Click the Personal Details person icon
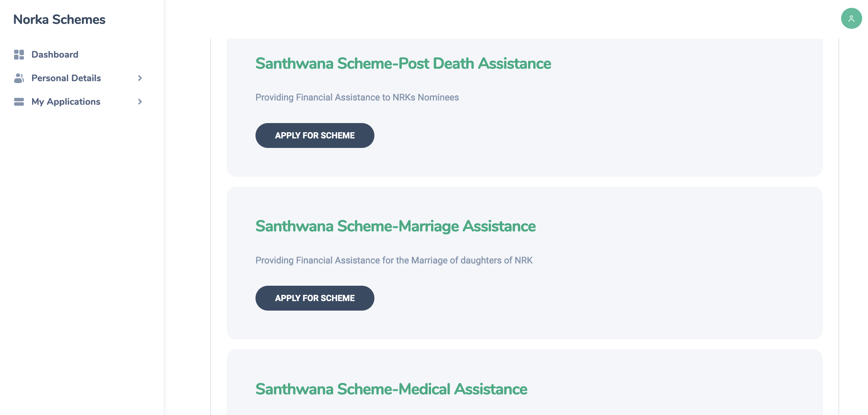This screenshot has height=415, width=868. (19, 78)
